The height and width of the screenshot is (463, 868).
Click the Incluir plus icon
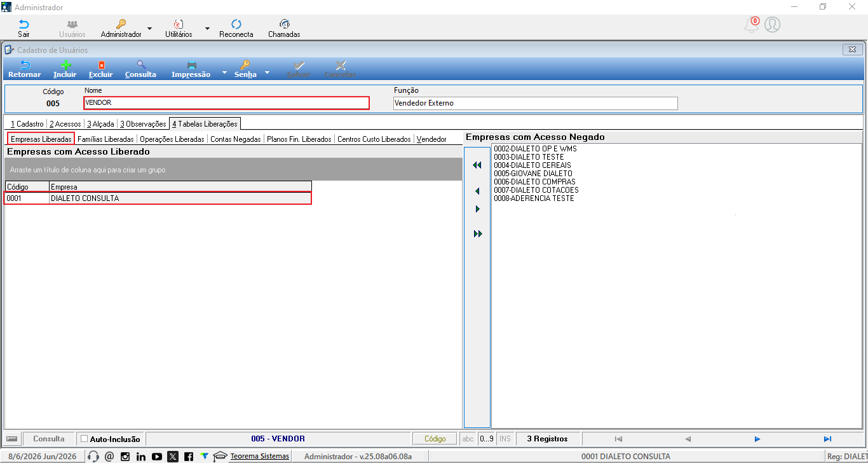(65, 65)
